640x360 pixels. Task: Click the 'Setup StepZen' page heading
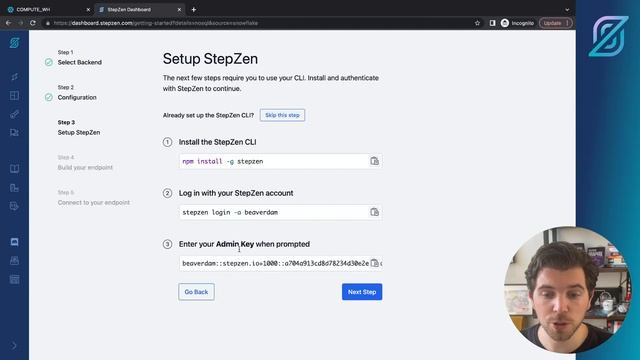210,59
